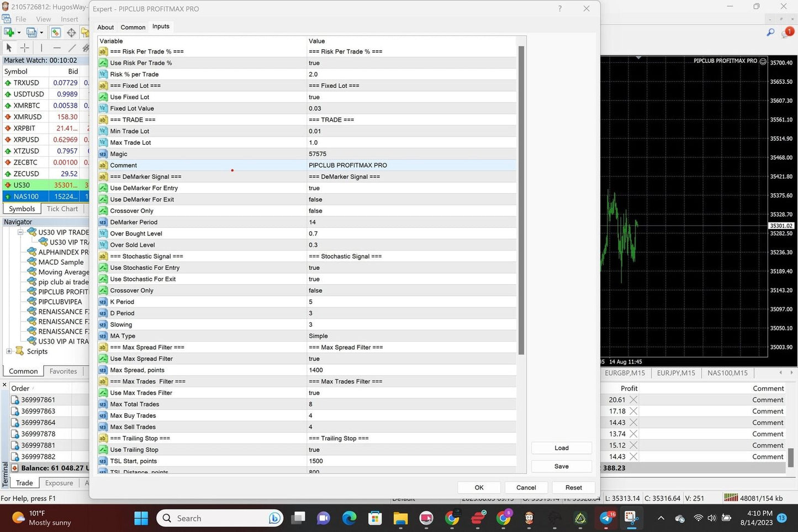Close order 369997861 using its X icon
This screenshot has height=532, width=798.
point(633,400)
